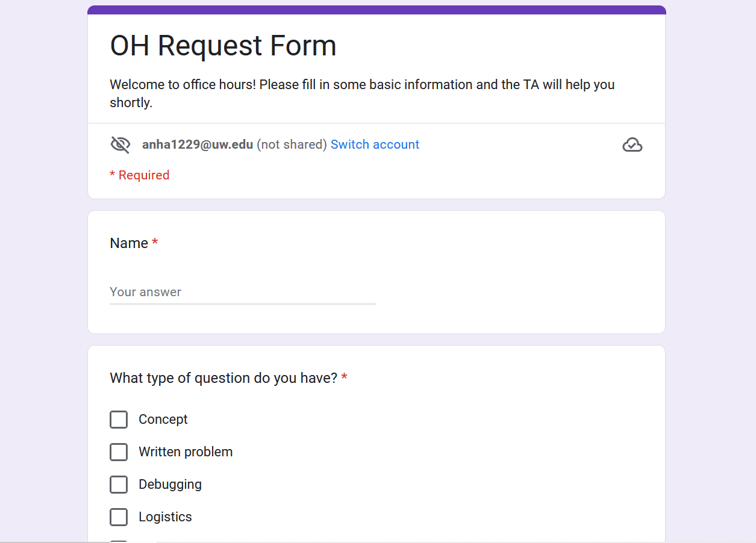Click the 'Debugging' option label

pyautogui.click(x=170, y=485)
